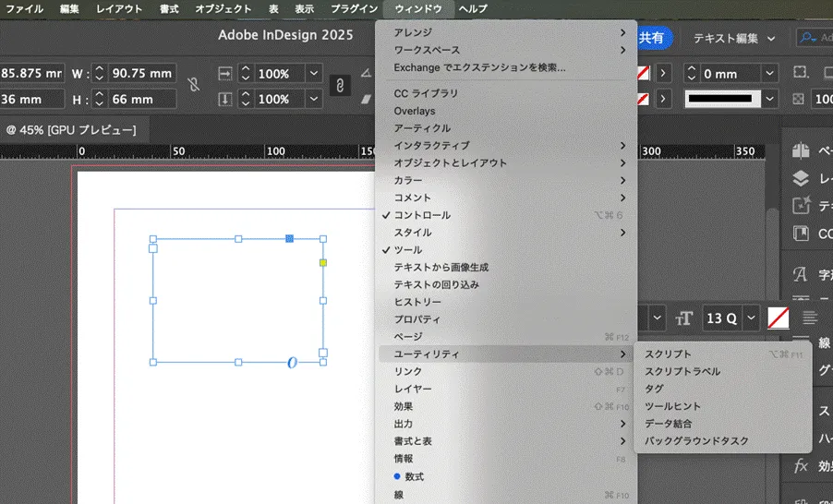Click the height field showing 66 mm
This screenshot has width=833, height=504.
pyautogui.click(x=142, y=100)
